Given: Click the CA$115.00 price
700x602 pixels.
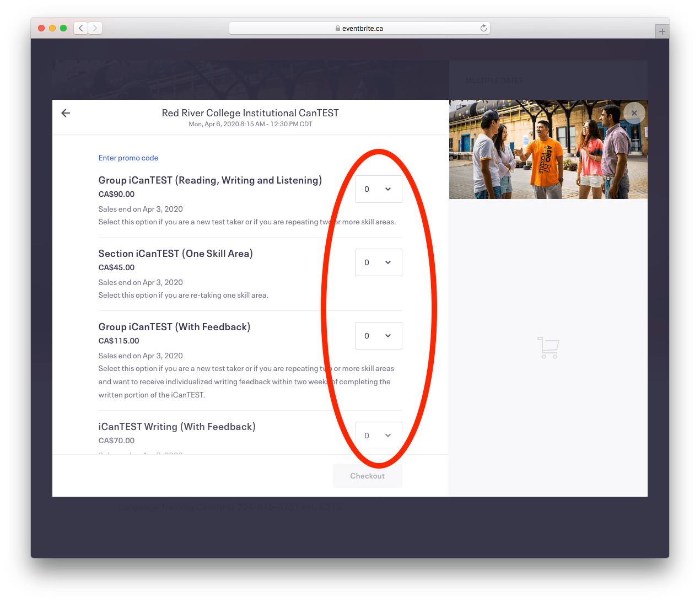Looking at the screenshot, I should (119, 341).
